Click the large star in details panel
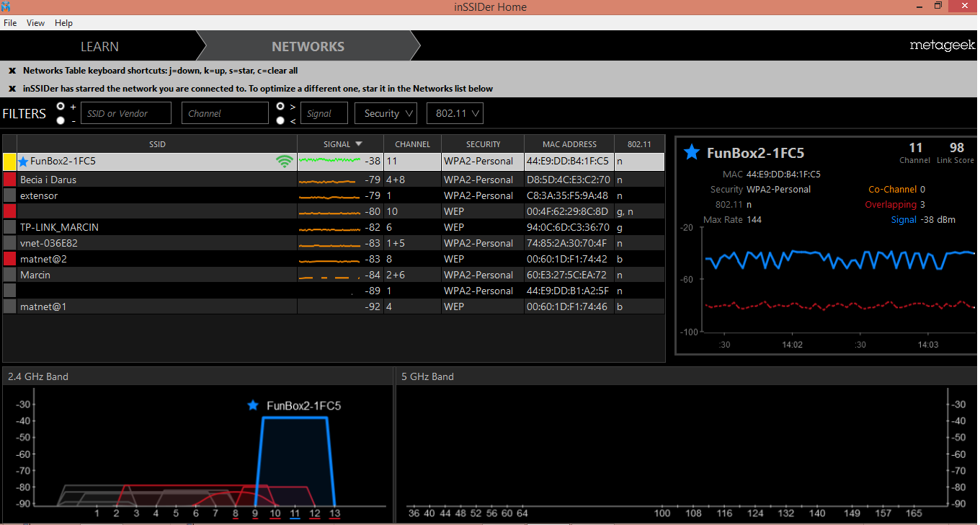980x525 pixels. click(692, 152)
